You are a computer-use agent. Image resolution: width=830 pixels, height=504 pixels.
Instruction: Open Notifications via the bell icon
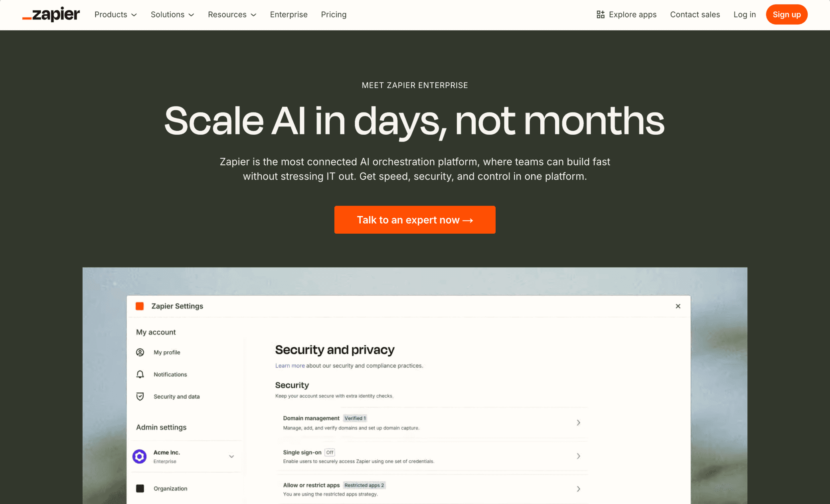click(x=140, y=374)
